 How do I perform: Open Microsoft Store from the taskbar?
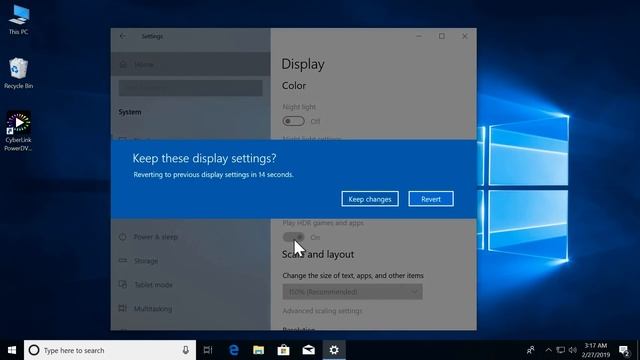click(x=283, y=350)
